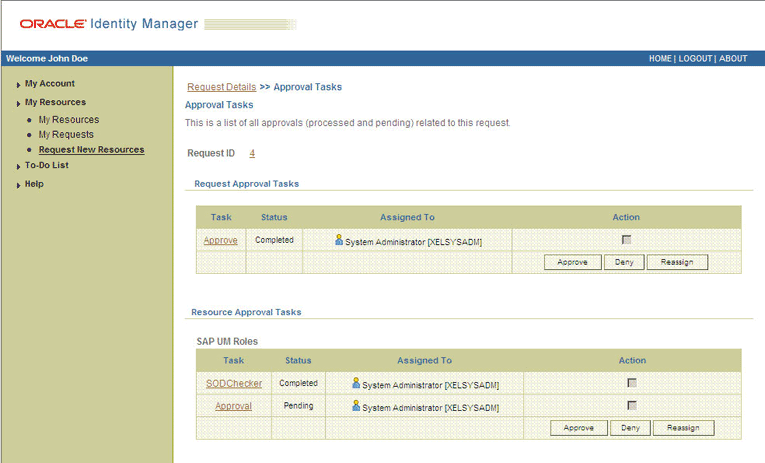
Task: Check the Action box for the SODChecker task
Action: 632,383
